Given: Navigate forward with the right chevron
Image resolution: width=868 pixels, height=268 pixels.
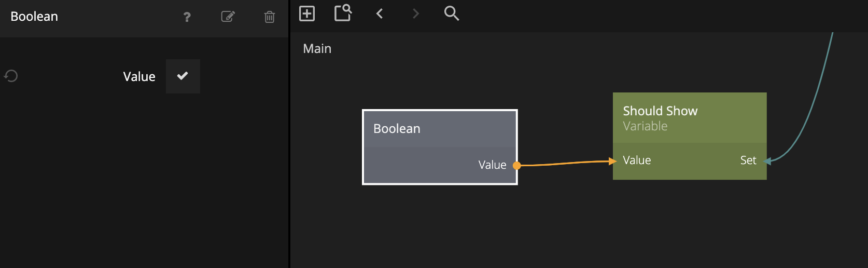Looking at the screenshot, I should pyautogui.click(x=415, y=14).
